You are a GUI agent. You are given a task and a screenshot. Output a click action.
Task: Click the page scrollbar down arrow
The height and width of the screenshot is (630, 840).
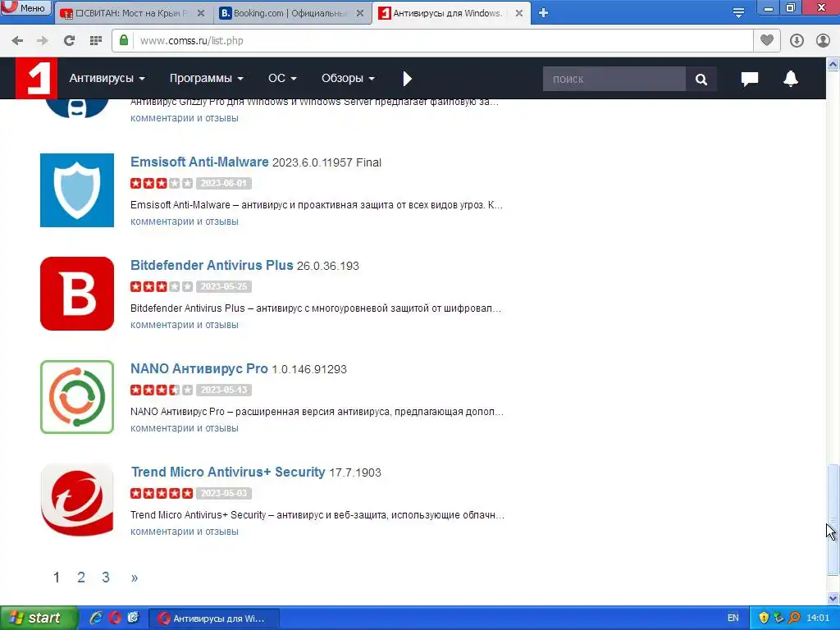[x=833, y=598]
